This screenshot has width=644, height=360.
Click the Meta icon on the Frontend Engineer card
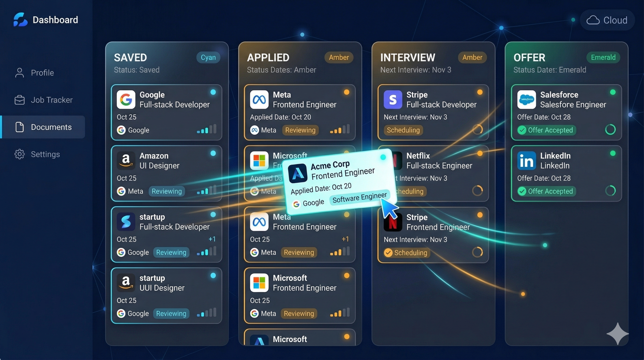click(259, 99)
